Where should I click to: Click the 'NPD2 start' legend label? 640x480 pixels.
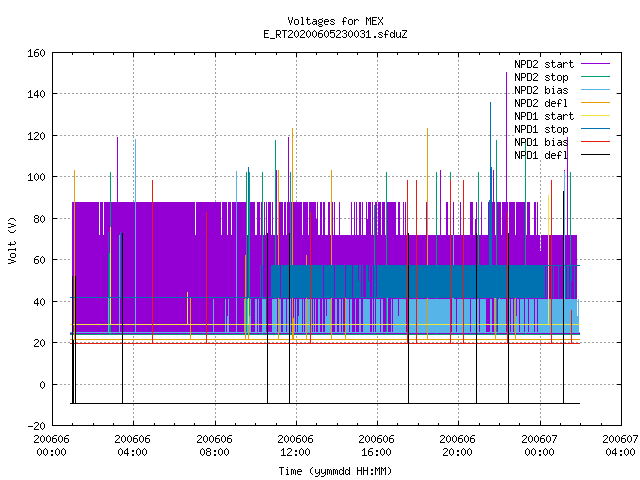(x=544, y=64)
